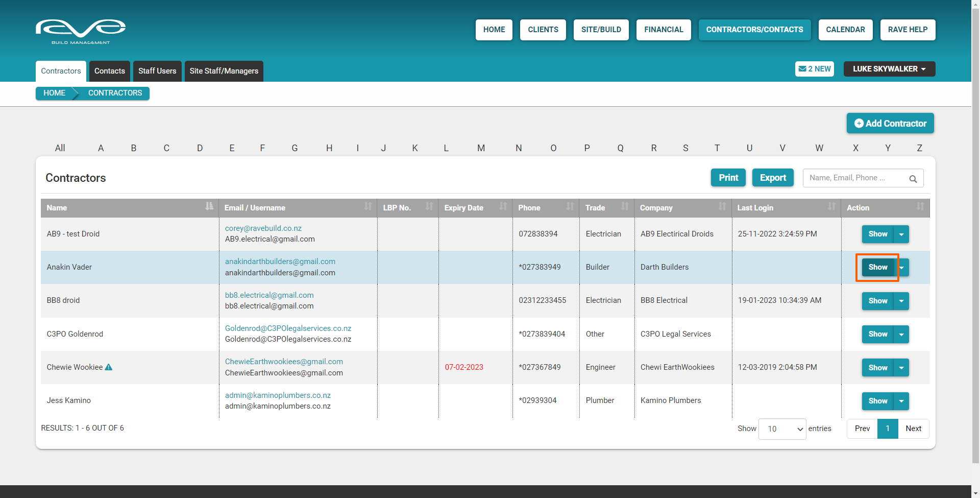Sort by Action column icon

coord(920,206)
